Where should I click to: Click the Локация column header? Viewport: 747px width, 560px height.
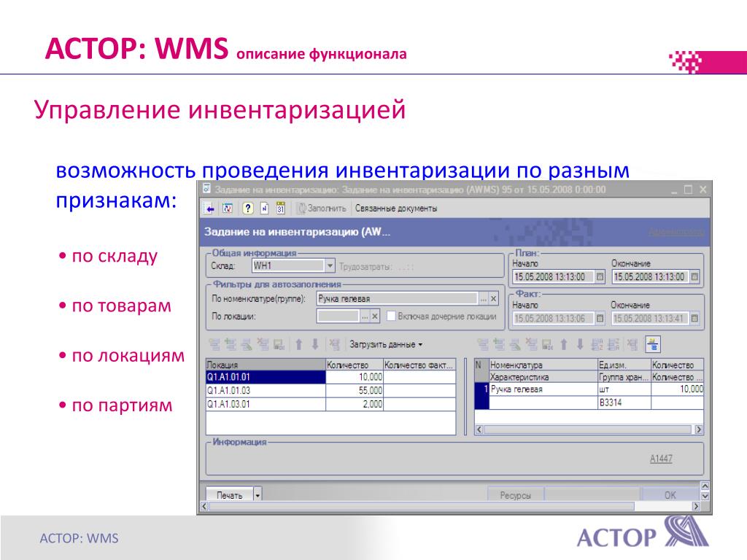pyautogui.click(x=266, y=365)
